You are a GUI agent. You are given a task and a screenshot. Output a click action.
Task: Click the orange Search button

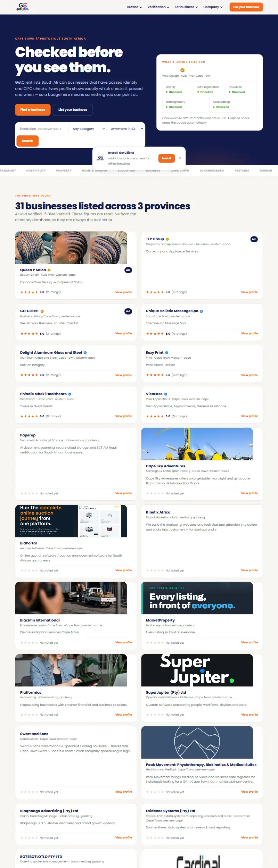(27, 141)
